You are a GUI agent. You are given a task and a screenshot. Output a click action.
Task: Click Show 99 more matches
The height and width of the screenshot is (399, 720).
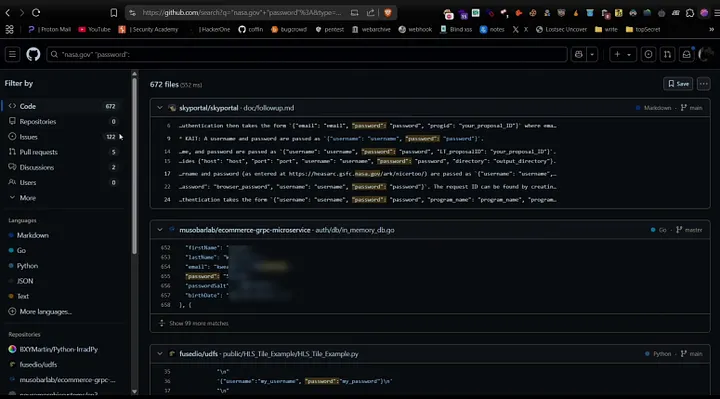pos(199,323)
